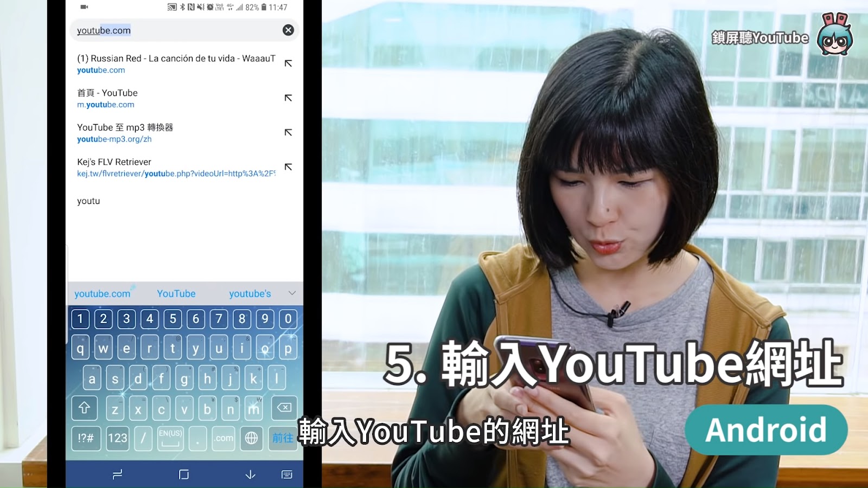
Task: Tap the letter k key
Action: point(253,378)
